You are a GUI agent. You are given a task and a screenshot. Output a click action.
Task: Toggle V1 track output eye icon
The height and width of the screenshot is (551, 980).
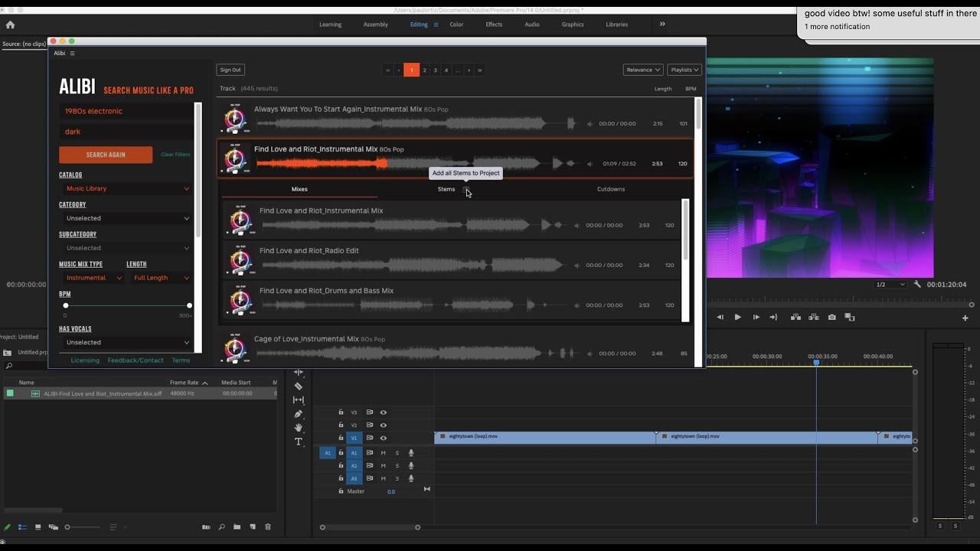[384, 438]
